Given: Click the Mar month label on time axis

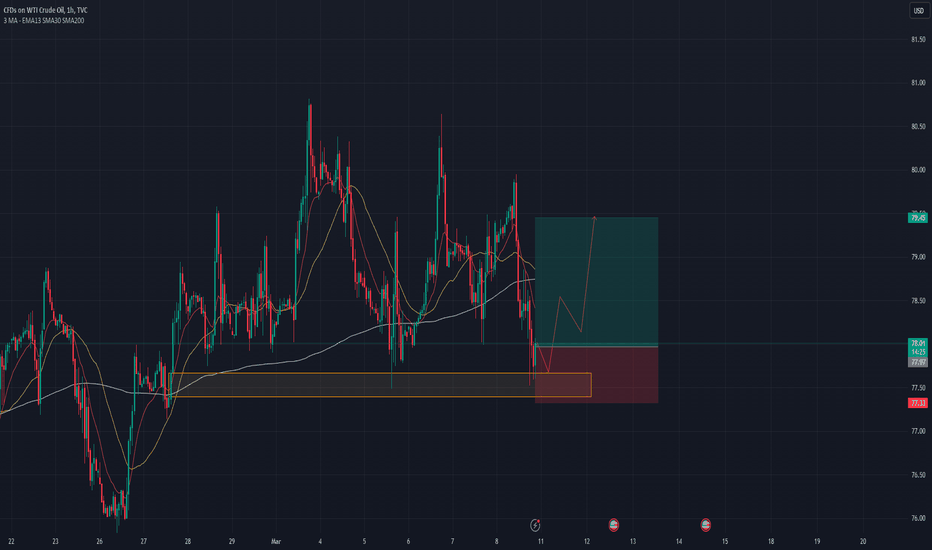Looking at the screenshot, I should (276, 542).
